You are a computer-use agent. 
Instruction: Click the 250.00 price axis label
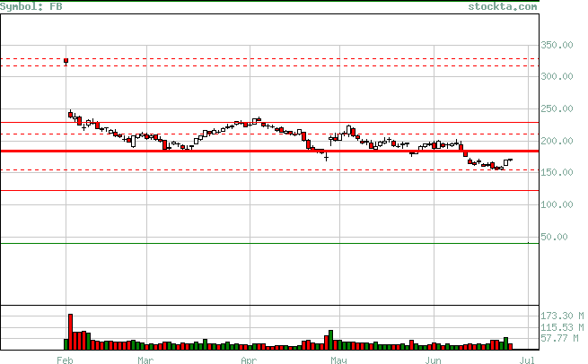coord(557,108)
